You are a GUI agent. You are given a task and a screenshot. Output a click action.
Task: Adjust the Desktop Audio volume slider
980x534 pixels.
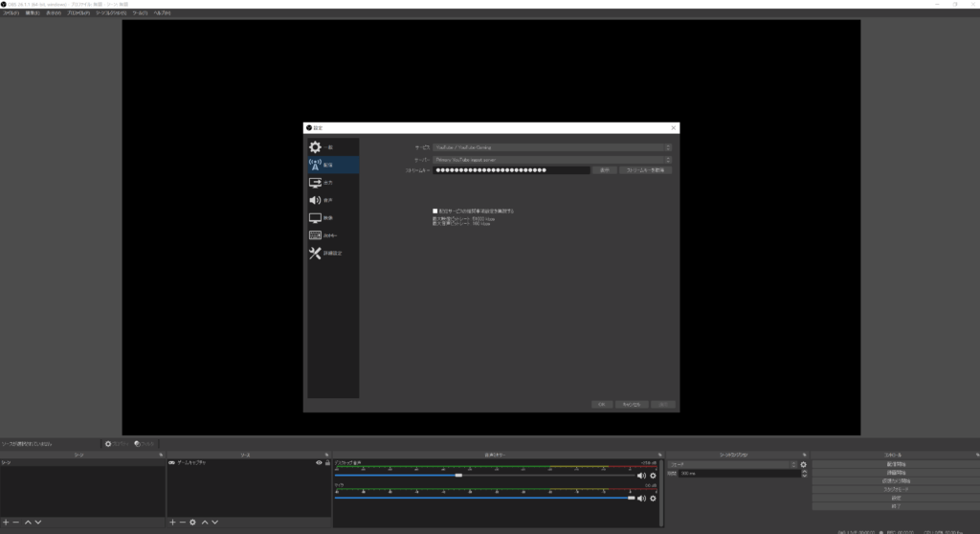[458, 476]
